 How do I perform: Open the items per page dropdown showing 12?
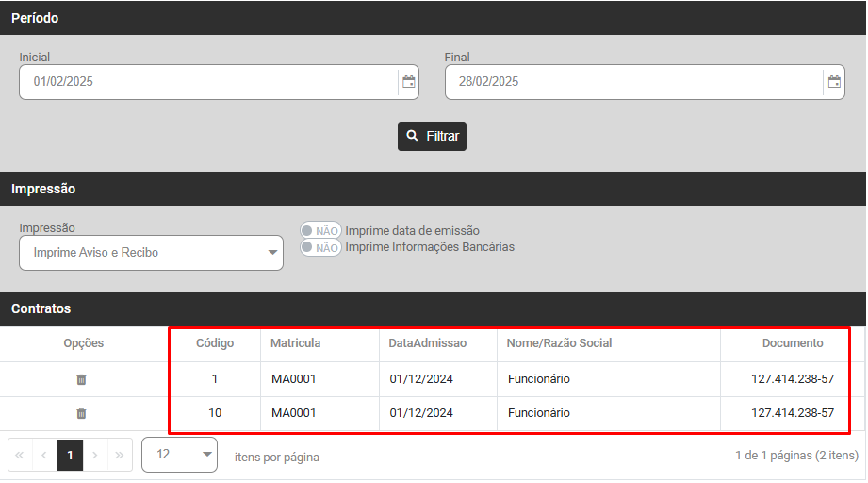[x=179, y=455]
